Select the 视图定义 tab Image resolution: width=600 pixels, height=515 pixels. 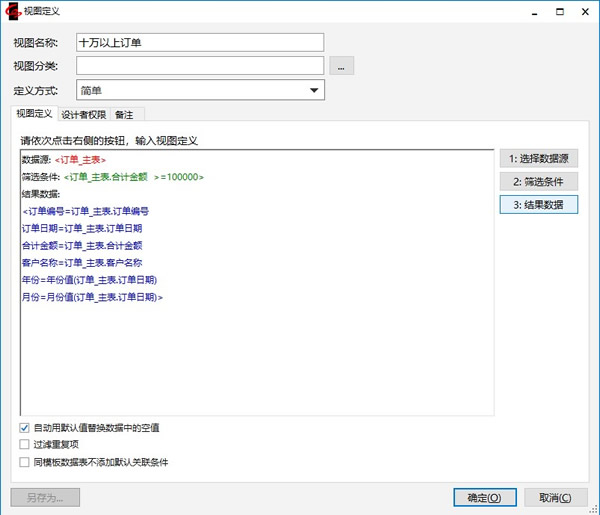click(x=33, y=114)
